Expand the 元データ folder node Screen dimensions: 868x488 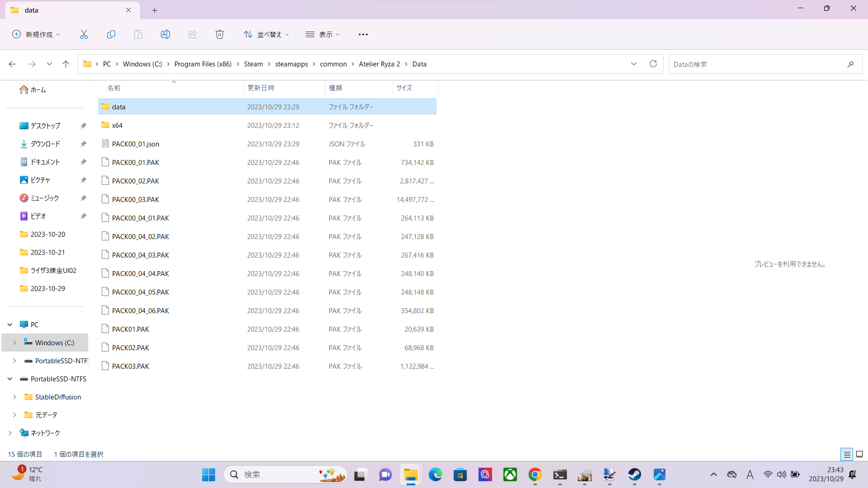pos(14,415)
